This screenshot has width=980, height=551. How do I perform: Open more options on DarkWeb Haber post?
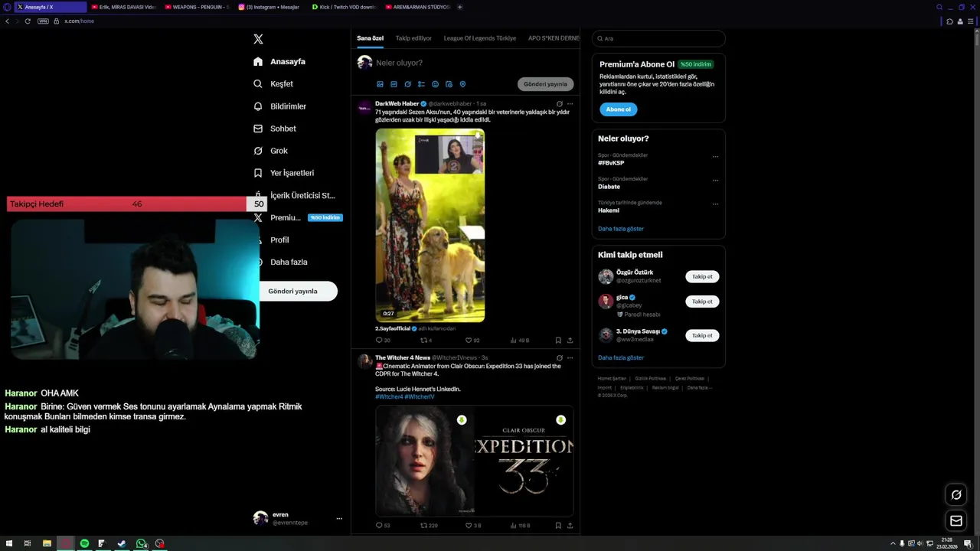click(570, 103)
